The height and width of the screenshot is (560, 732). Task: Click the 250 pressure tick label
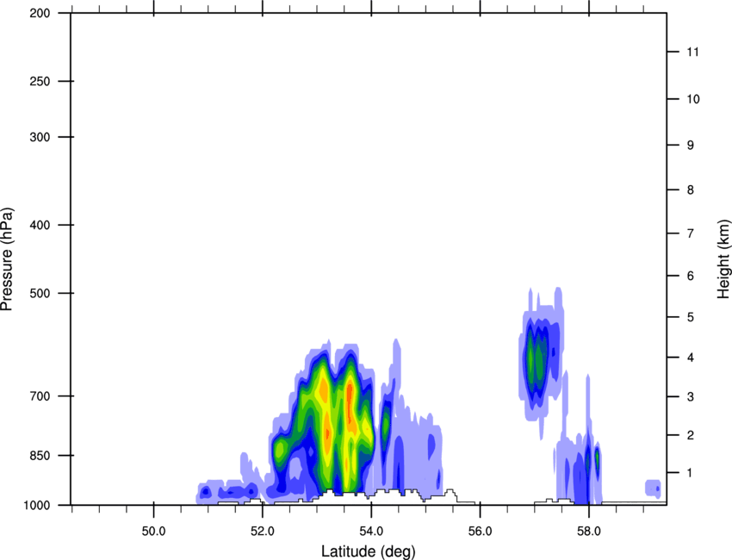click(x=40, y=81)
